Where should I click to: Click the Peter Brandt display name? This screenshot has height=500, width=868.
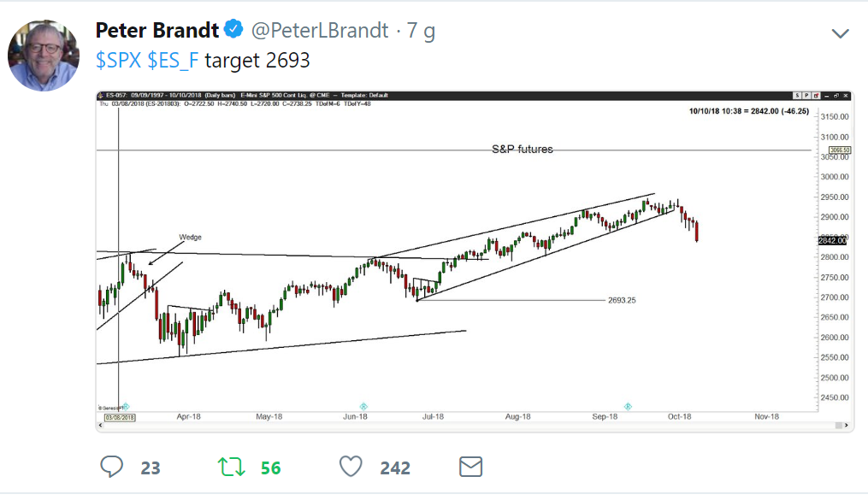point(156,31)
